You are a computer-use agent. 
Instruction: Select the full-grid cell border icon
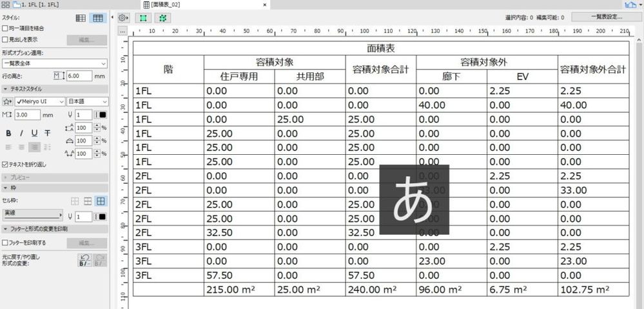pos(100,201)
